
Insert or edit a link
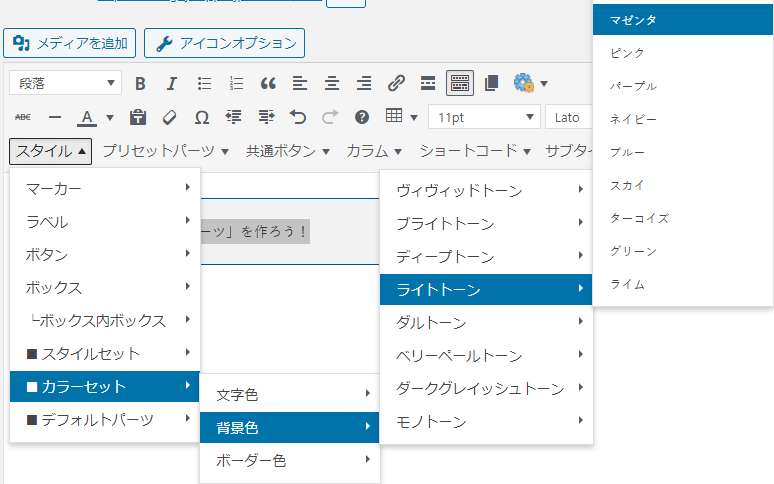coord(396,83)
